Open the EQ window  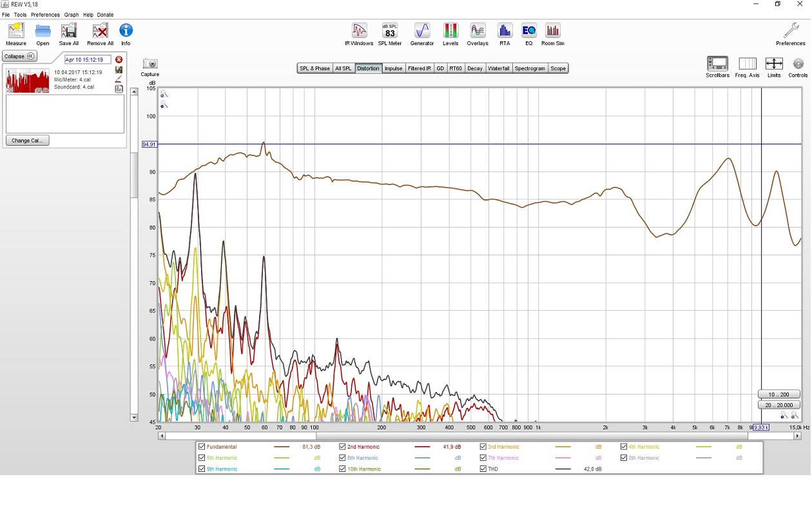pos(528,31)
